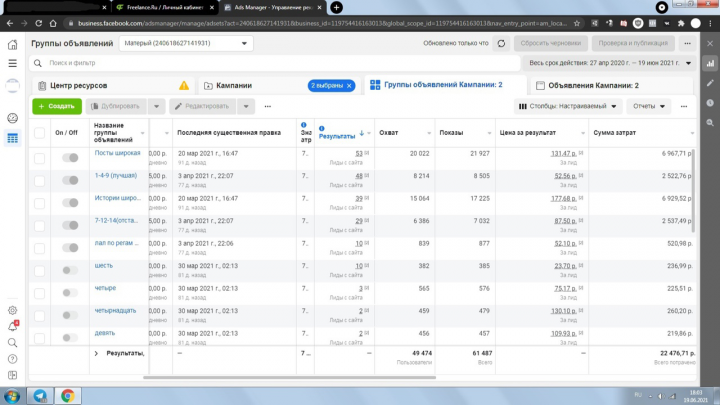Image resolution: width=720 pixels, height=405 pixels.
Task: Bookmark this page with the star icon
Action: (x=577, y=23)
